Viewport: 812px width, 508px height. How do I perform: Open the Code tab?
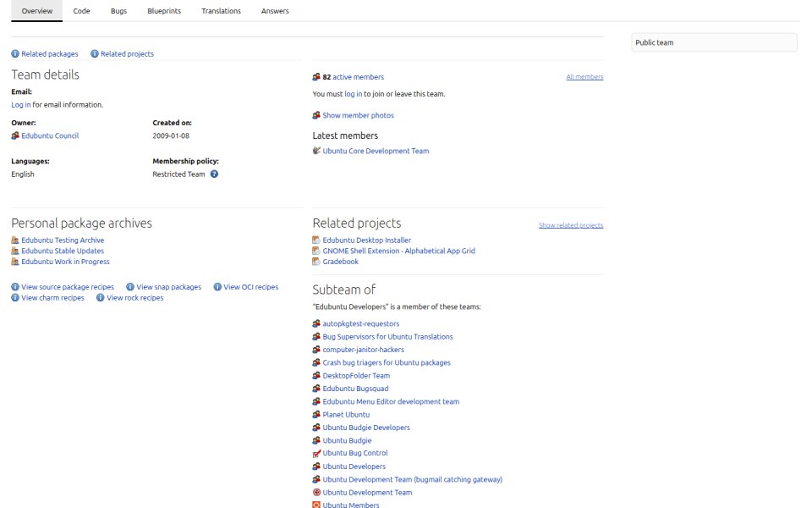pos(81,11)
